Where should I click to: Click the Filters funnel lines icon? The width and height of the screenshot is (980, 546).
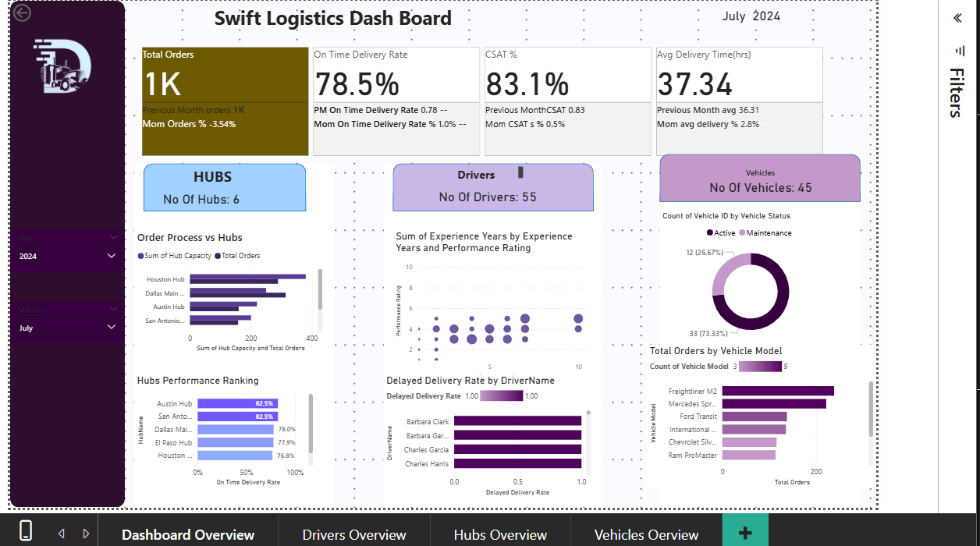[959, 51]
